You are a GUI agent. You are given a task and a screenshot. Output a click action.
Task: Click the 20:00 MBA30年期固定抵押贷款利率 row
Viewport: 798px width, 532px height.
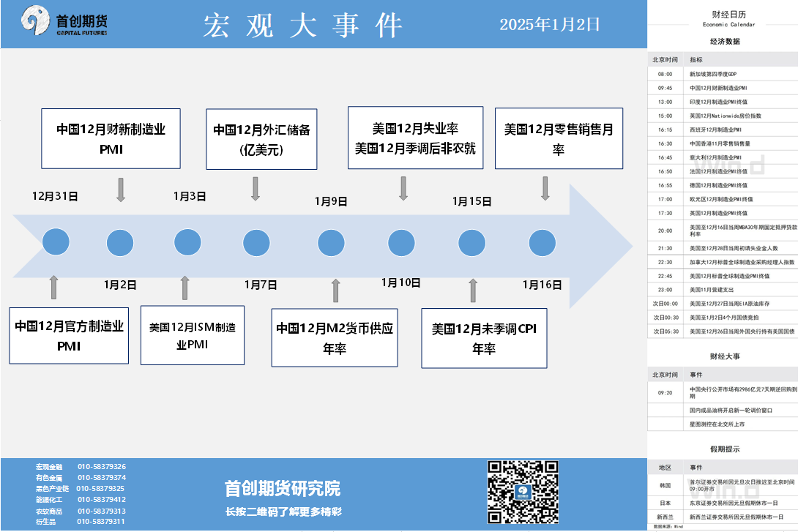pos(723,231)
